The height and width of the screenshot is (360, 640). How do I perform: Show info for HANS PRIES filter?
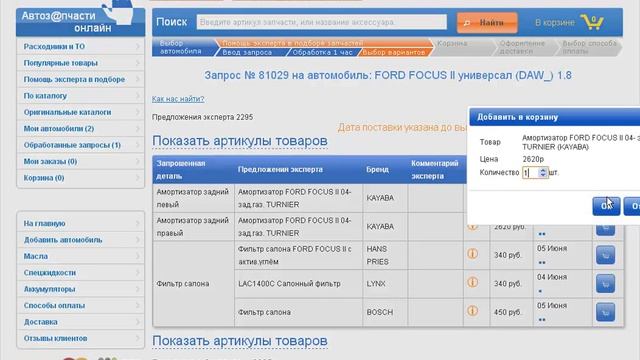[x=472, y=254]
